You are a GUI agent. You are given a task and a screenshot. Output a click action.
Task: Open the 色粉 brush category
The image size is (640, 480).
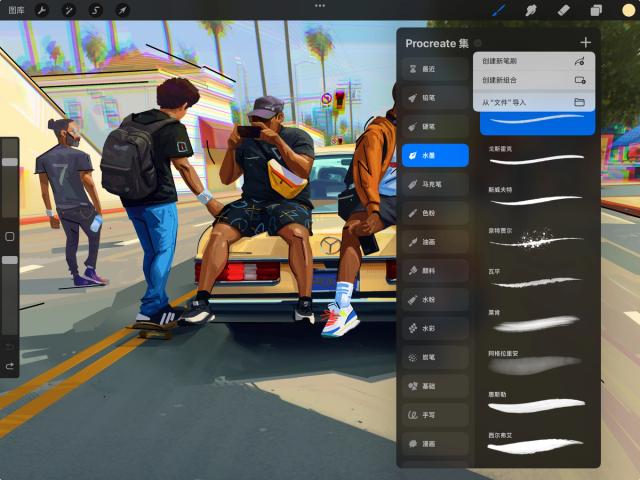tap(435, 213)
